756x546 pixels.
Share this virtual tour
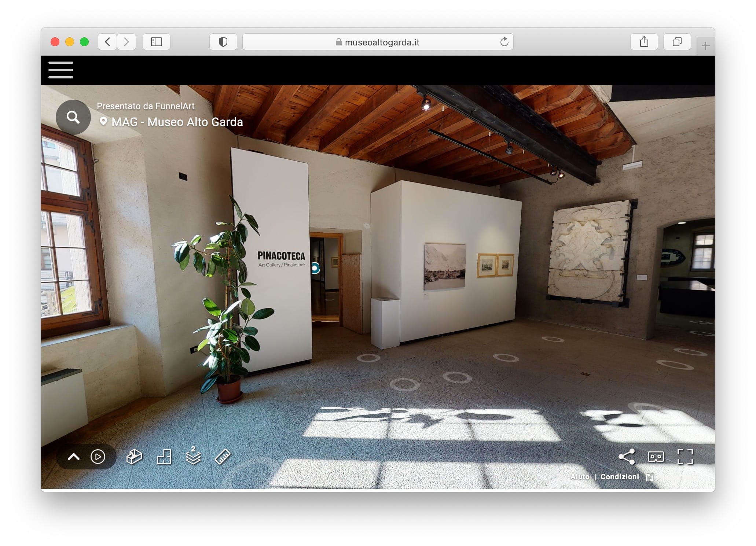627,457
